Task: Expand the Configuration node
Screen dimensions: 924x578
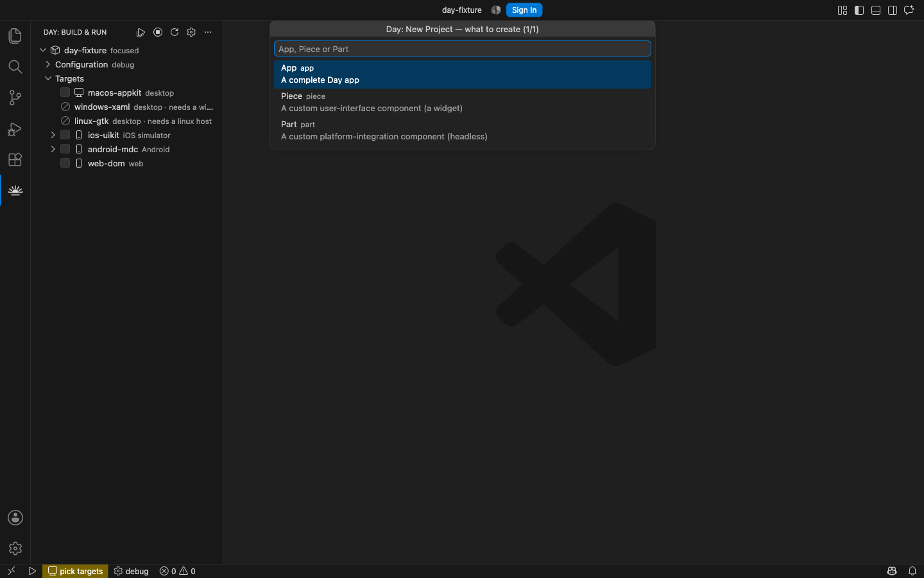Action: click(x=48, y=64)
